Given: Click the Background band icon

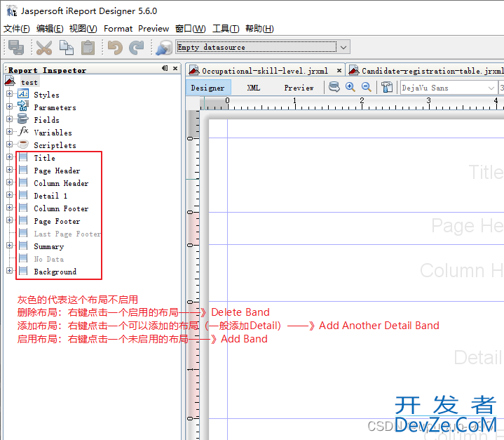Looking at the screenshot, I should [x=23, y=271].
